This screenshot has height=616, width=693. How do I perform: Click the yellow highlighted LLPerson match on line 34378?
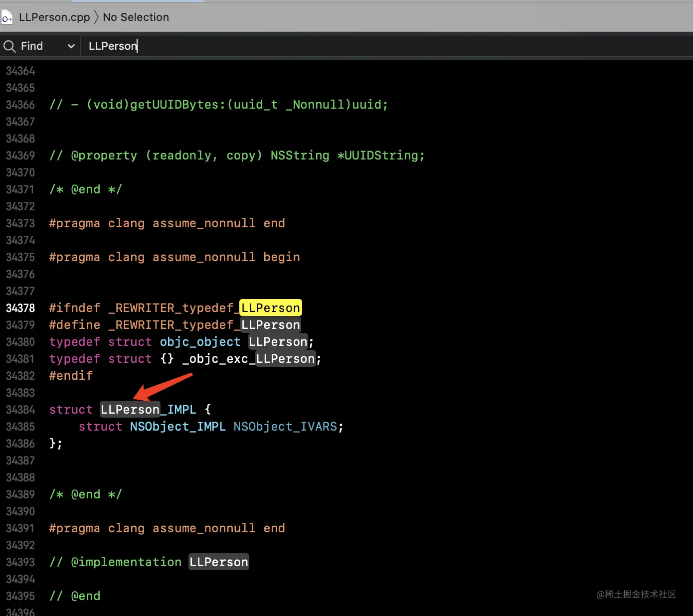coord(271,308)
